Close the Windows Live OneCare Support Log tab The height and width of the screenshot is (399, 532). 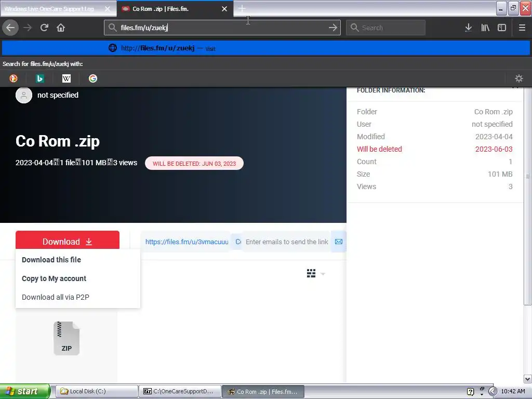click(107, 9)
